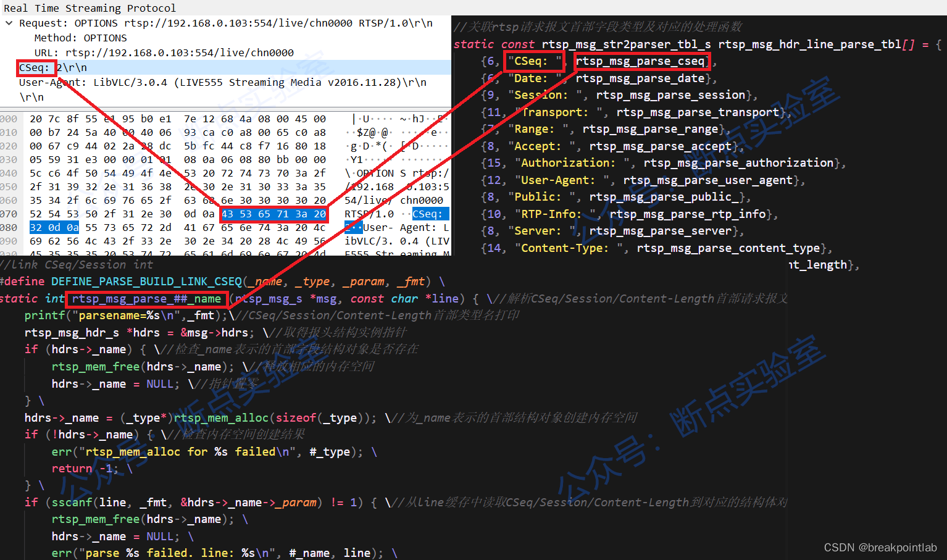This screenshot has height=560, width=947.
Task: Click rtsp_msg_parse_authorization function name
Action: [x=738, y=163]
